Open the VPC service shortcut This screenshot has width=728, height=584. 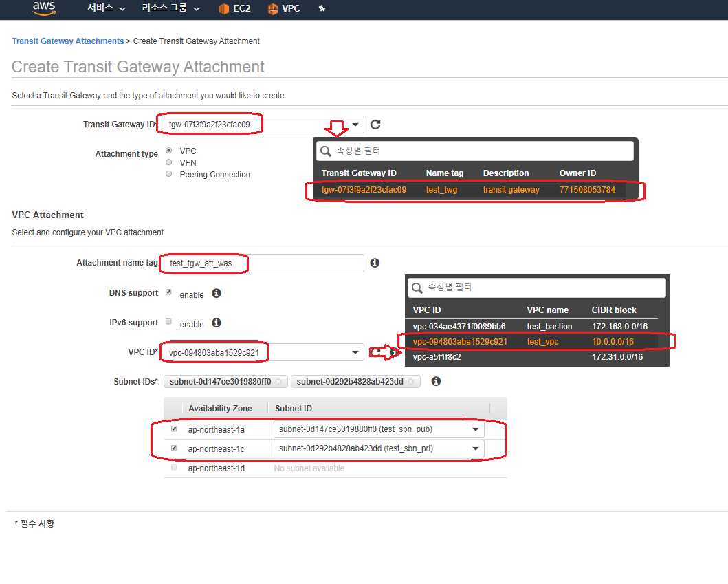tap(284, 8)
